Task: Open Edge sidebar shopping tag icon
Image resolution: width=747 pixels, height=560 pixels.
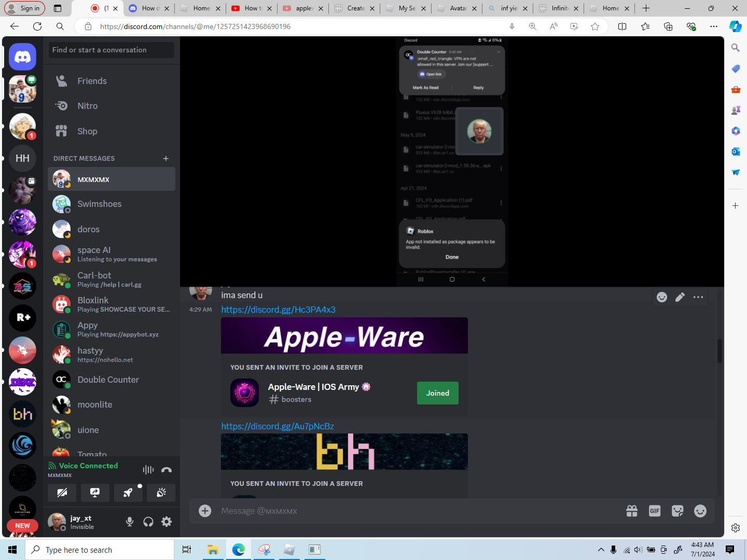Action: click(736, 68)
